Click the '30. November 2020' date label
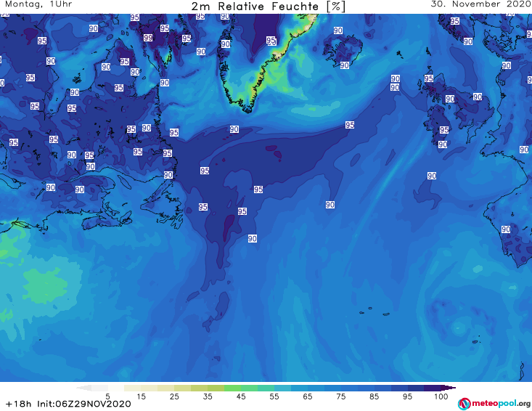This screenshot has height=411, width=532. pyautogui.click(x=480, y=4)
